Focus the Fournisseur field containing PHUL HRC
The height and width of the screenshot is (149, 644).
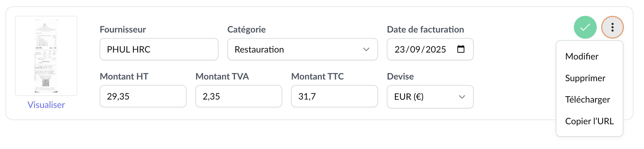coord(159,49)
